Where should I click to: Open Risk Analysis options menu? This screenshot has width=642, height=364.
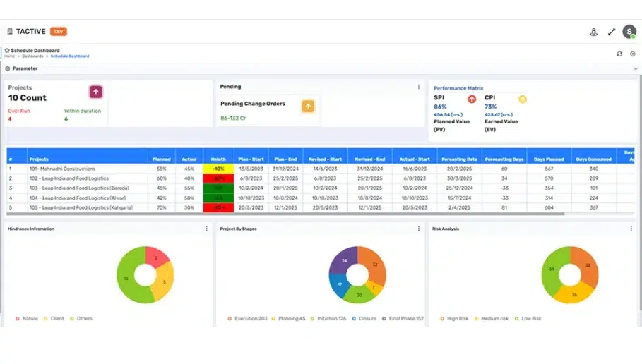tap(631, 229)
